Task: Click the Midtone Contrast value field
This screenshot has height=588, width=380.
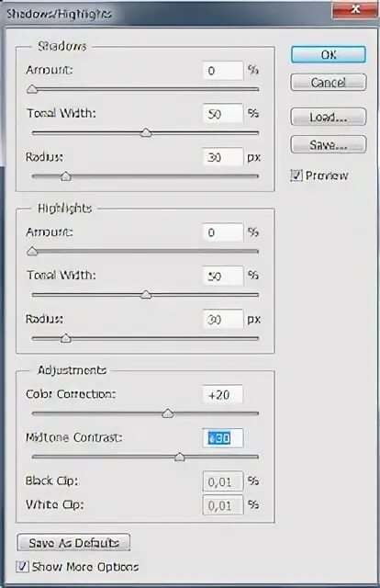Action: tap(223, 438)
